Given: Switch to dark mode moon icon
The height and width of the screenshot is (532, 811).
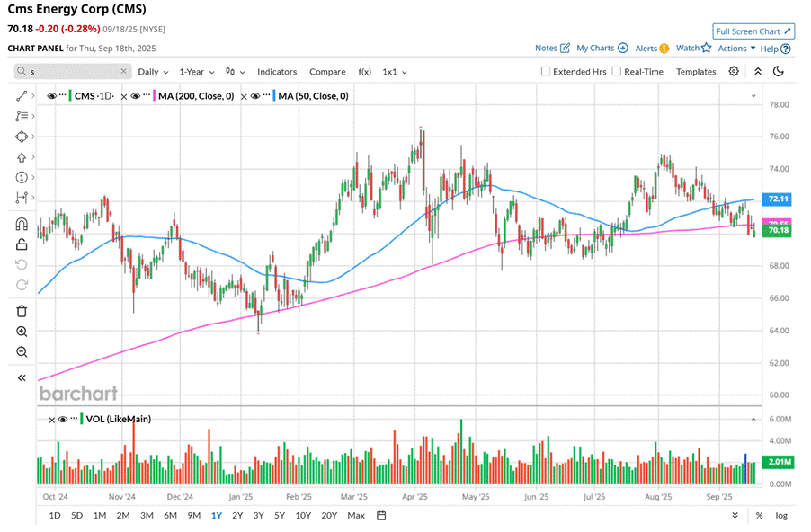Looking at the screenshot, I should 779,71.
